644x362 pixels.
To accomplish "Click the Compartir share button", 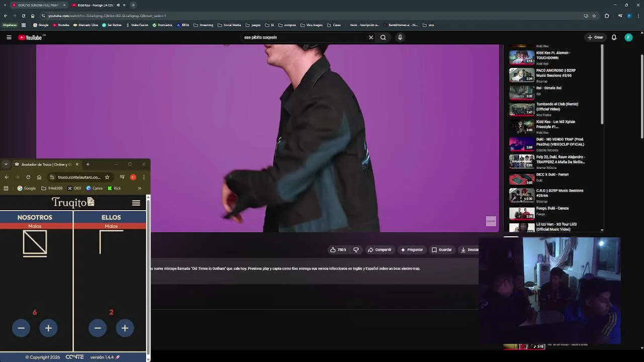I will 379,250.
